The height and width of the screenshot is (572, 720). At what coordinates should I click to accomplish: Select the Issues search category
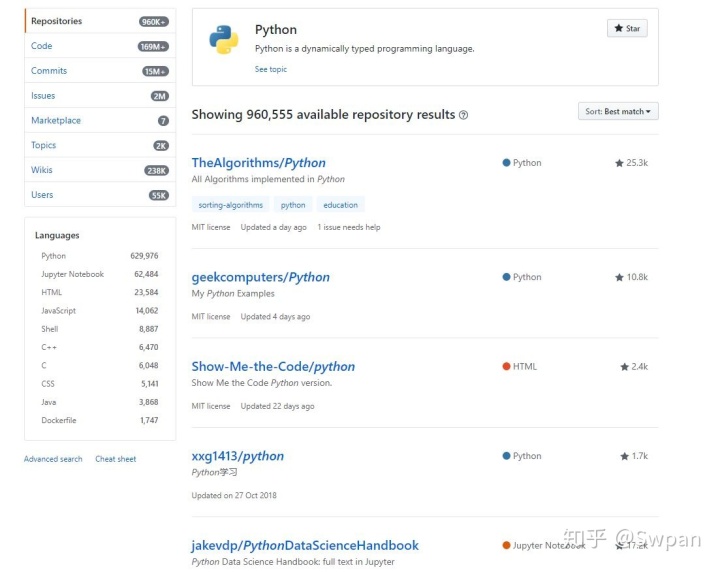[x=100, y=95]
